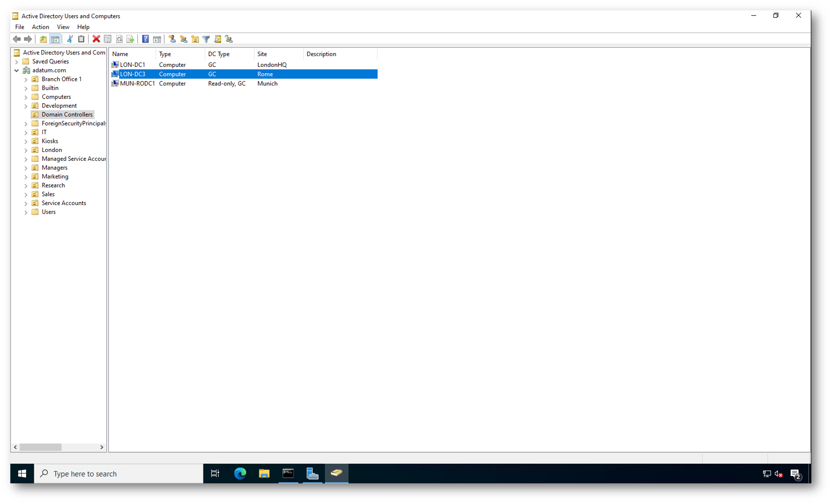Click the Create new group icon

tap(184, 39)
